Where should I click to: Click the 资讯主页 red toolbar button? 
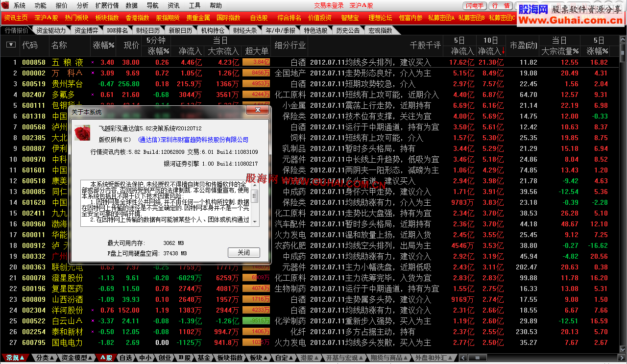click(16, 18)
